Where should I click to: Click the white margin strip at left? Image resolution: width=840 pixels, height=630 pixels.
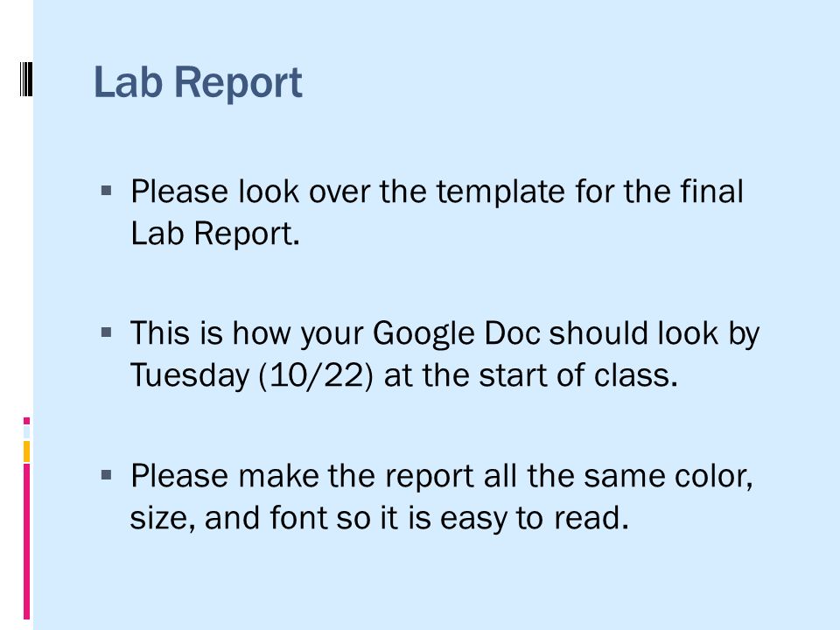tap(17, 315)
